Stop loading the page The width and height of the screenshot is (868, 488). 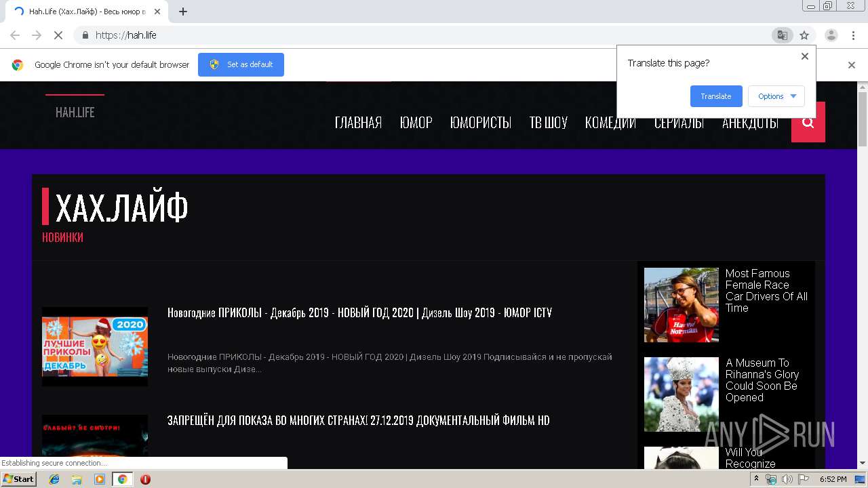tap(58, 35)
